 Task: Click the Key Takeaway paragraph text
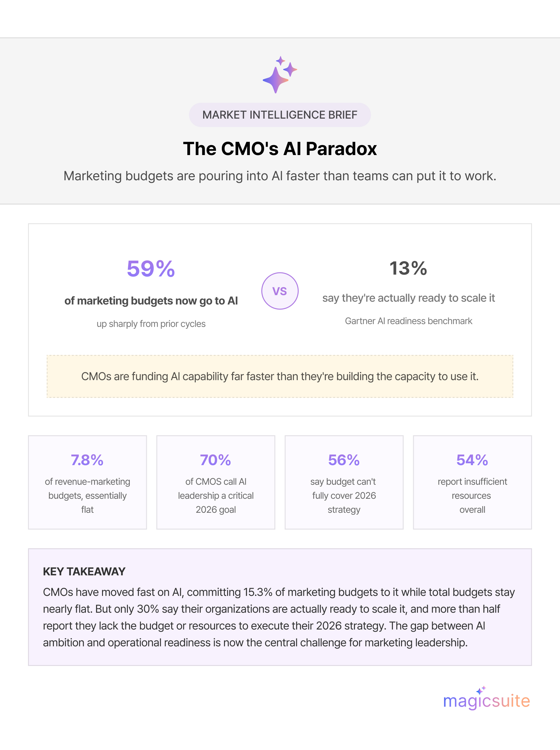click(x=279, y=617)
